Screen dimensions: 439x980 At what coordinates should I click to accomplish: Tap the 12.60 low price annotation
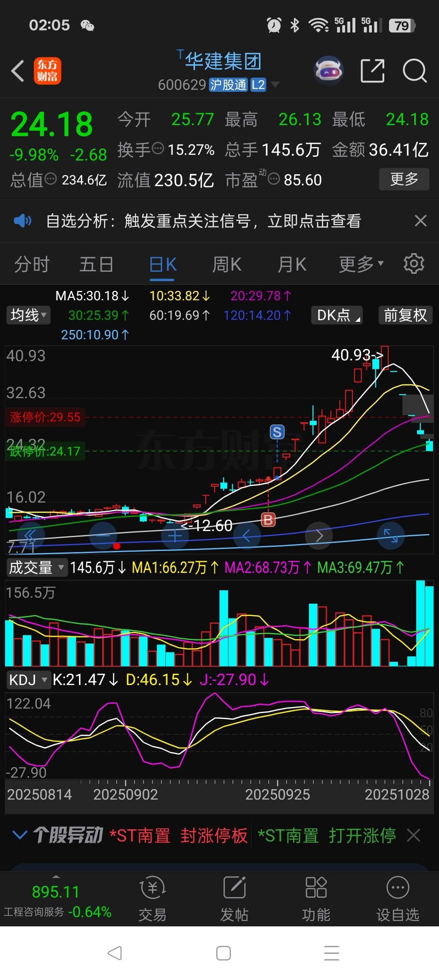click(x=206, y=526)
